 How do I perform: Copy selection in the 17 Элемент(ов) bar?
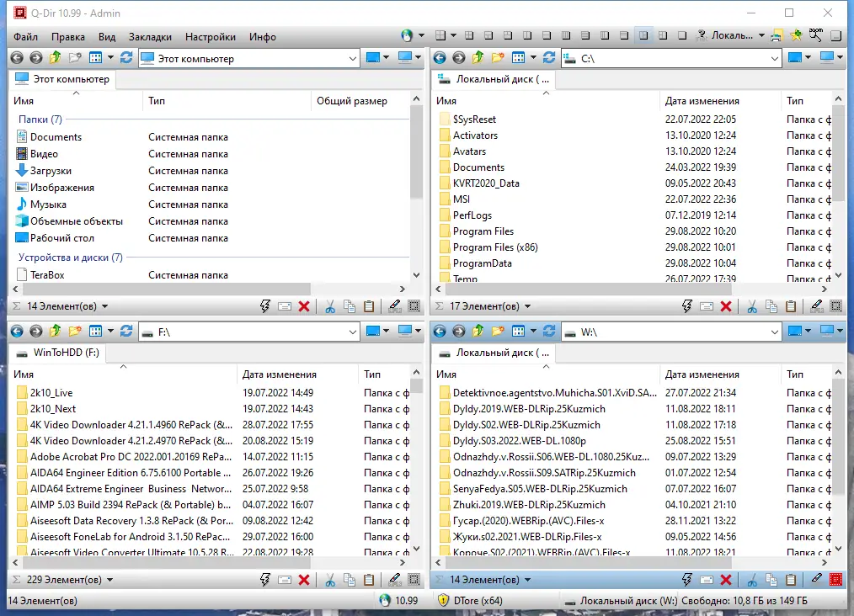click(771, 306)
